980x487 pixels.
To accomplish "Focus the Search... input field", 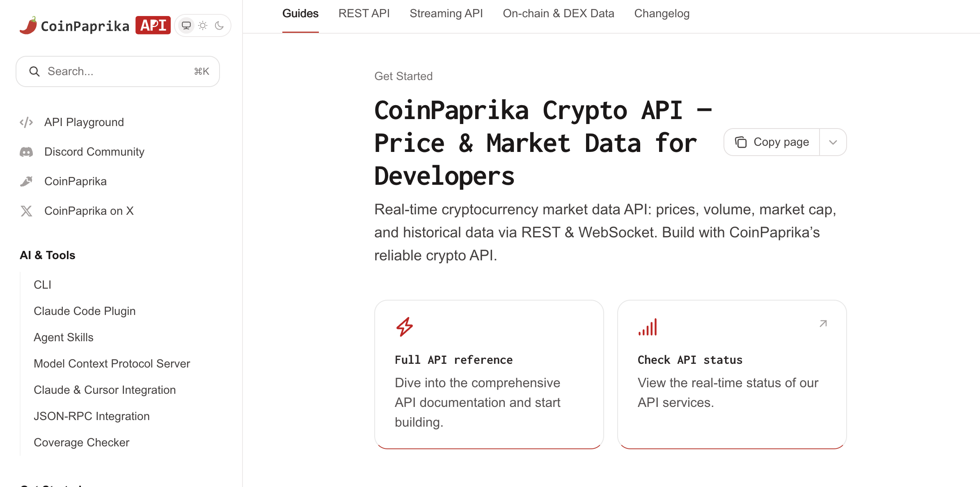I will (118, 71).
